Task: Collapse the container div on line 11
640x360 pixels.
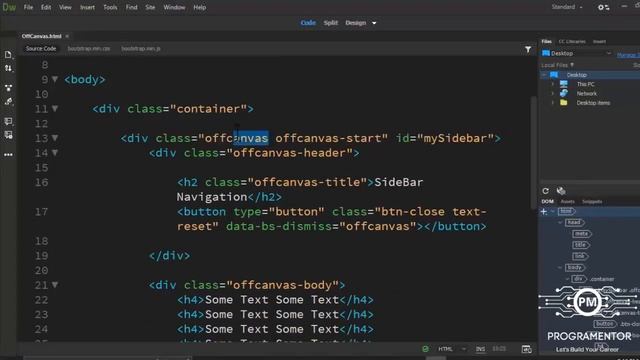Action: pos(55,109)
